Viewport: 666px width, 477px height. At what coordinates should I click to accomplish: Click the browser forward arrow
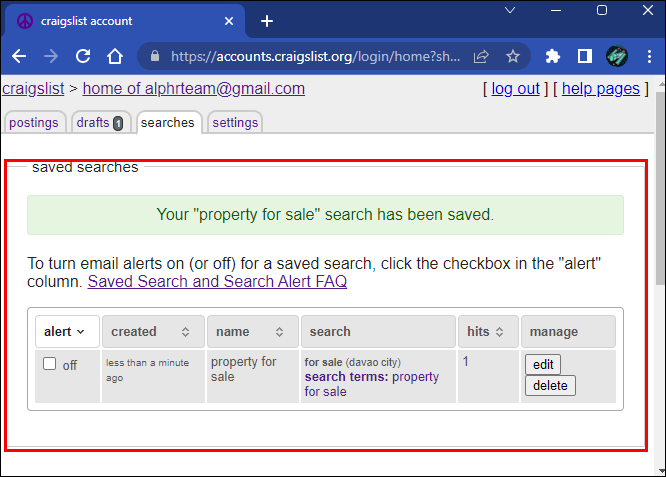tap(51, 56)
